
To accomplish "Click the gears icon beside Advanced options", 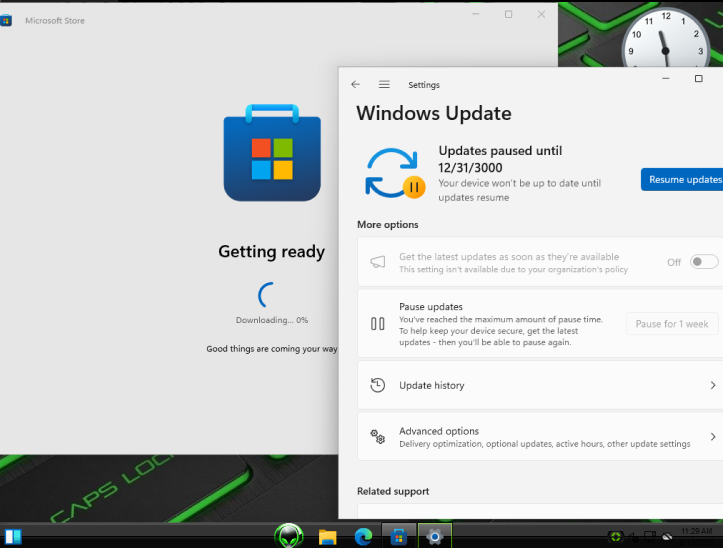I will (378, 436).
